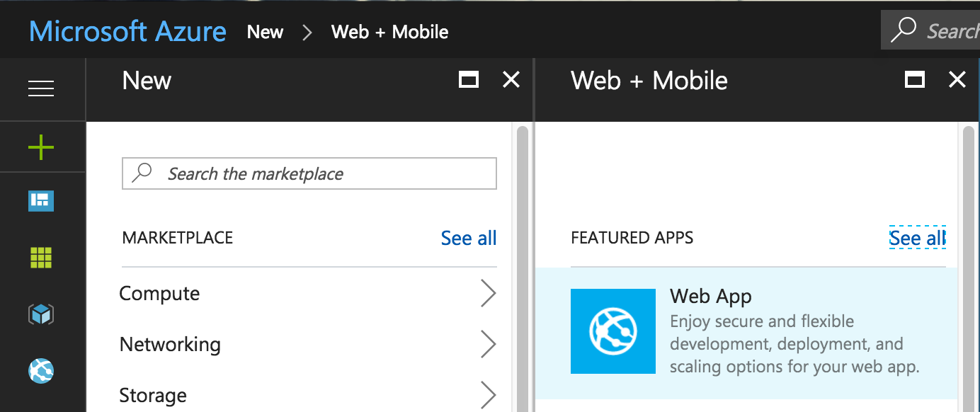The width and height of the screenshot is (980, 412).
Task: Click into Search the marketplace field
Action: pyautogui.click(x=309, y=173)
